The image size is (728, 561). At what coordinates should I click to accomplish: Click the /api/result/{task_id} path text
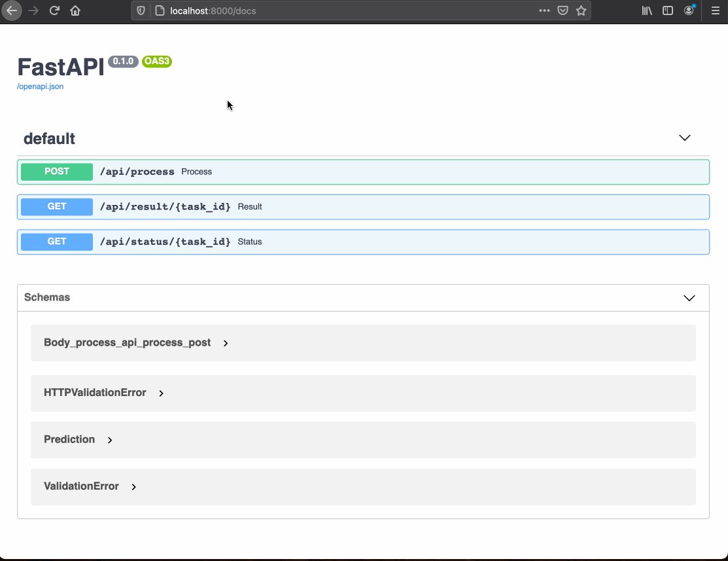[165, 207]
